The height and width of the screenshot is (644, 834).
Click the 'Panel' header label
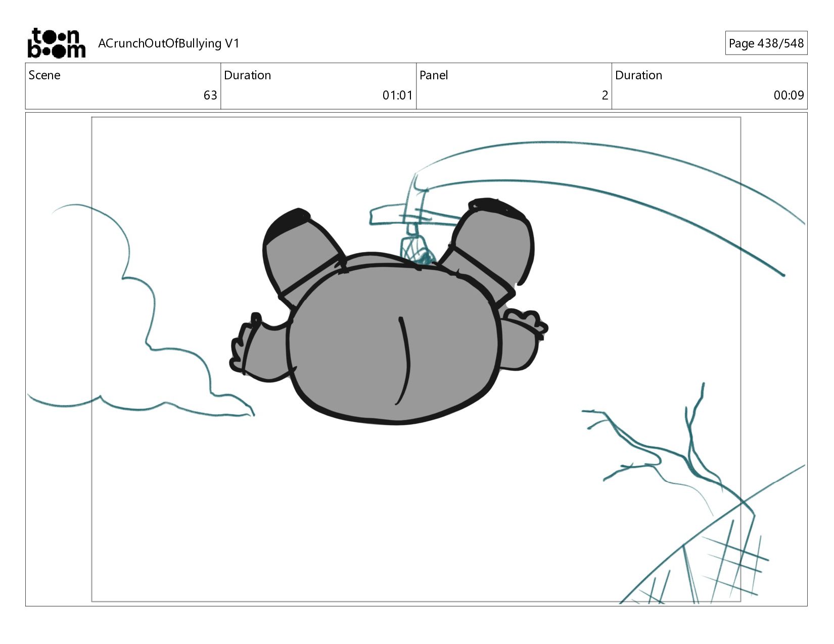(434, 75)
